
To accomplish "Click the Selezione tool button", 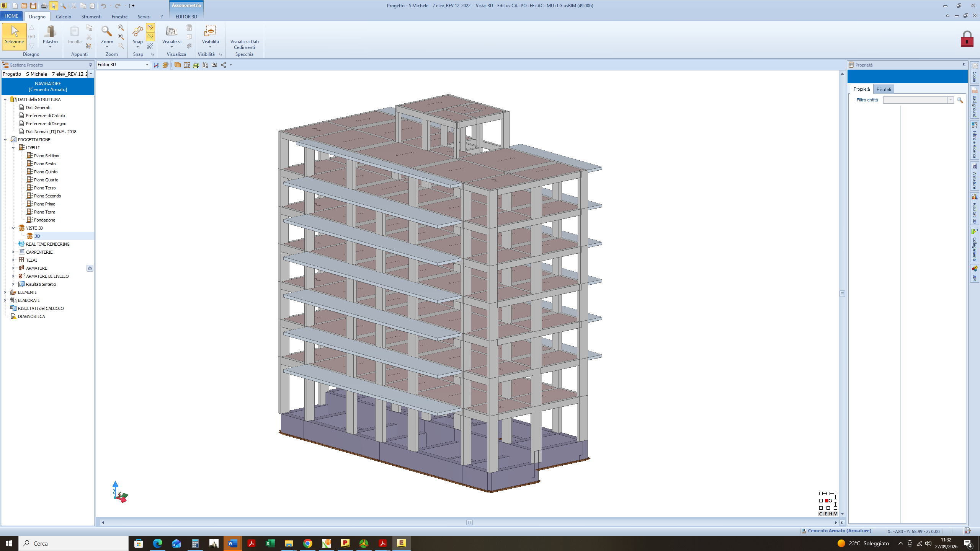I will (14, 36).
